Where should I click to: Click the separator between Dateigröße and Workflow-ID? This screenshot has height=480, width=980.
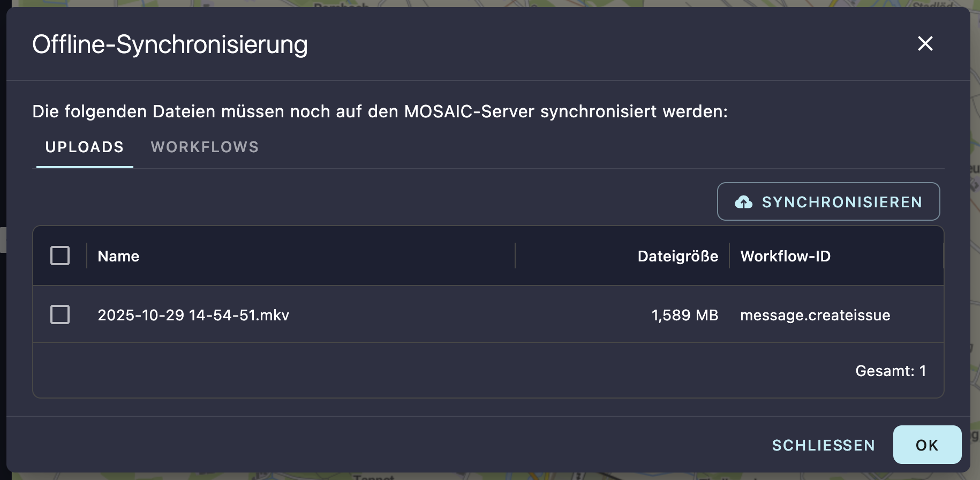(x=729, y=256)
